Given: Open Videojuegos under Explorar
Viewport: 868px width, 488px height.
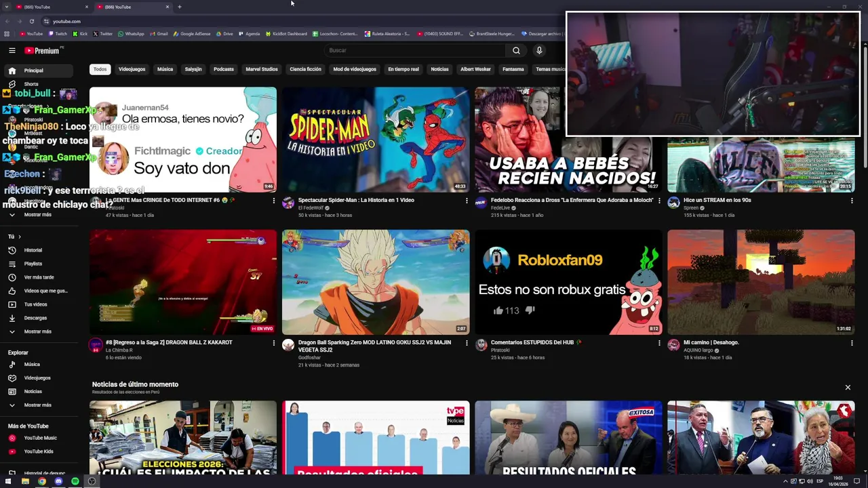Looking at the screenshot, I should click(39, 378).
